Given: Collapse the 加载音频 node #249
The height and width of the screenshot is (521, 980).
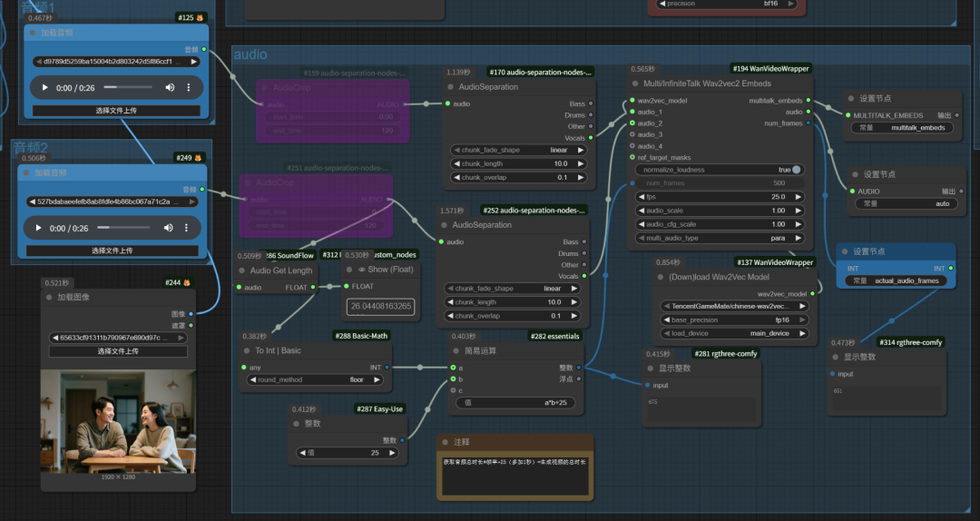Looking at the screenshot, I should [x=26, y=172].
